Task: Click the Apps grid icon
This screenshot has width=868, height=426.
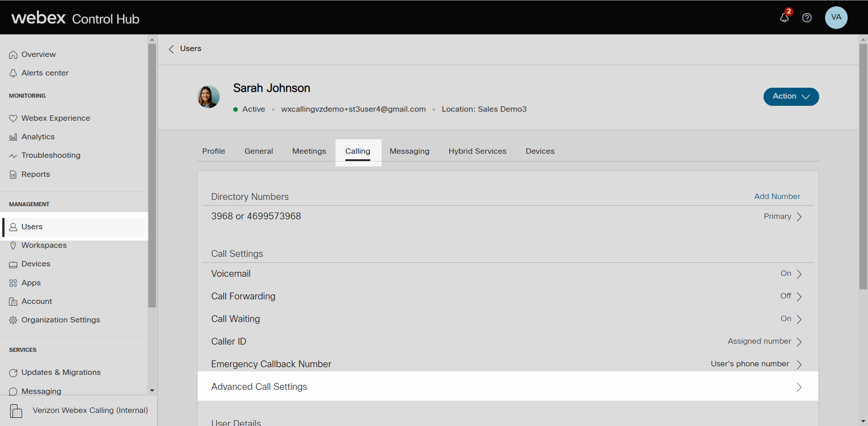Action: click(x=13, y=283)
